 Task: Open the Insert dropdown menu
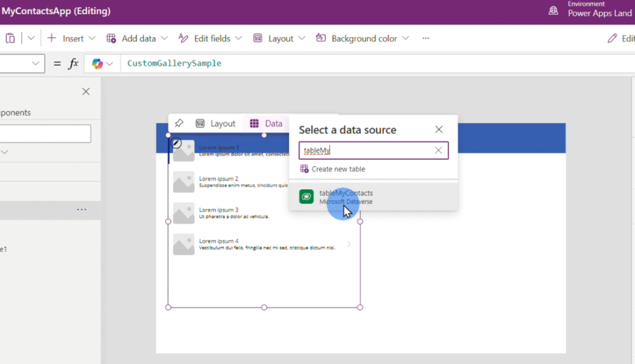71,38
